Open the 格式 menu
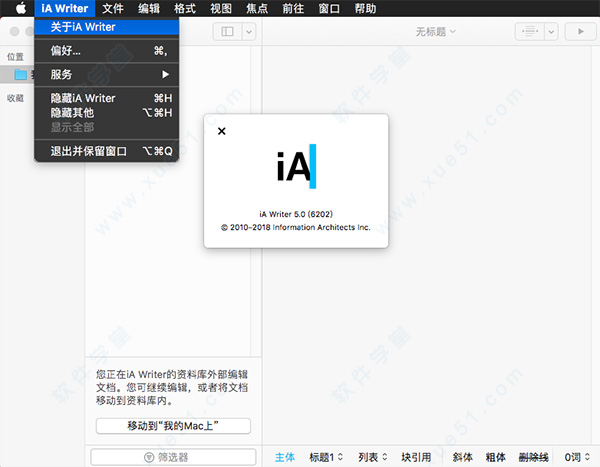Viewport: 600px width, 467px height. (185, 8)
